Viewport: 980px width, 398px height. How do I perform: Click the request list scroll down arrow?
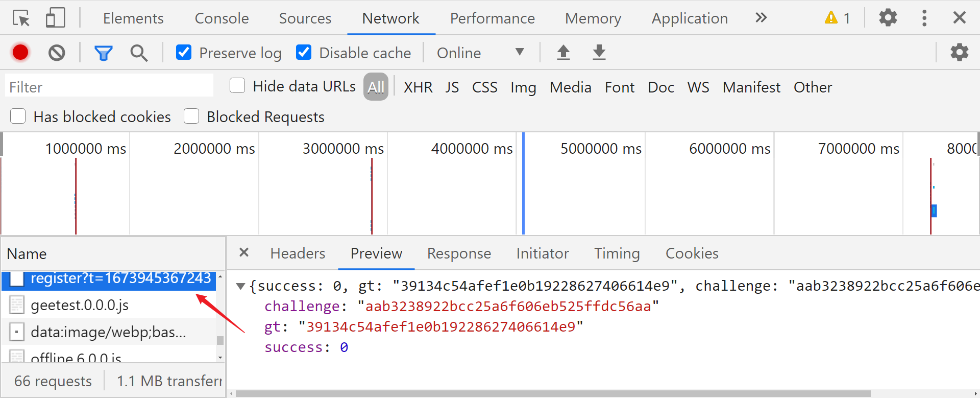(220, 358)
